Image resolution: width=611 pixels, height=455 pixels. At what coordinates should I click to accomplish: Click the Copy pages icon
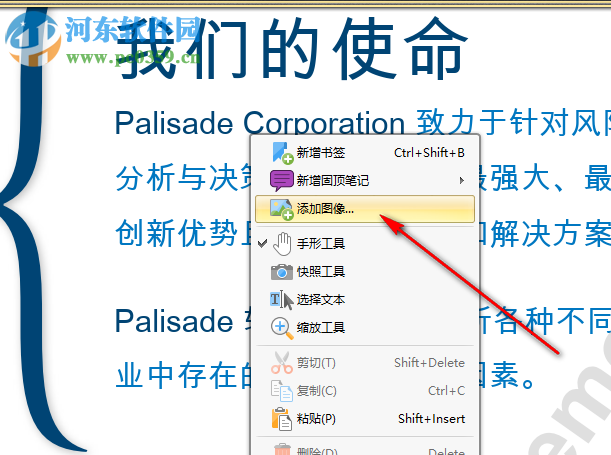[x=281, y=391]
